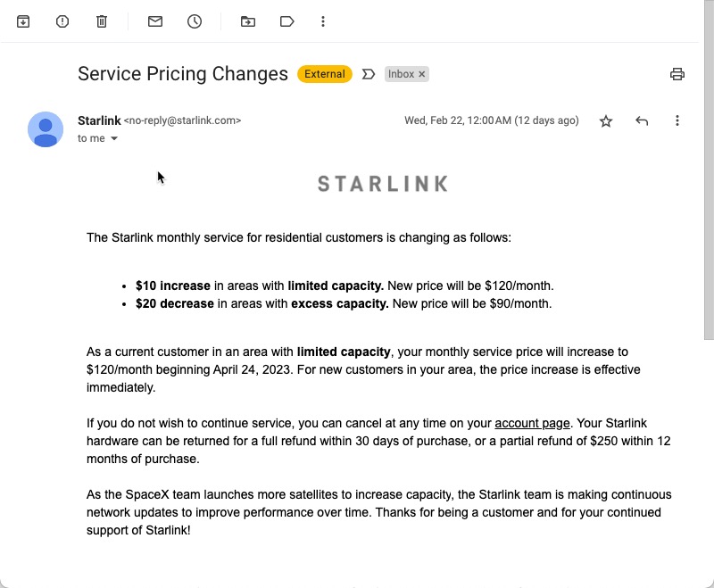The height and width of the screenshot is (588, 714).
Task: Snooze the email with the clock icon
Action: (x=195, y=21)
